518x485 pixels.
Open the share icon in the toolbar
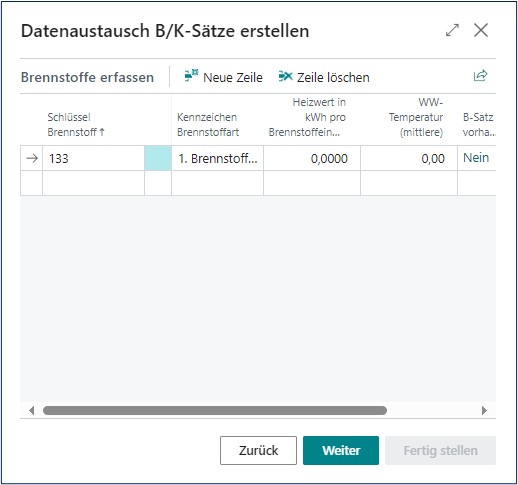(x=480, y=75)
